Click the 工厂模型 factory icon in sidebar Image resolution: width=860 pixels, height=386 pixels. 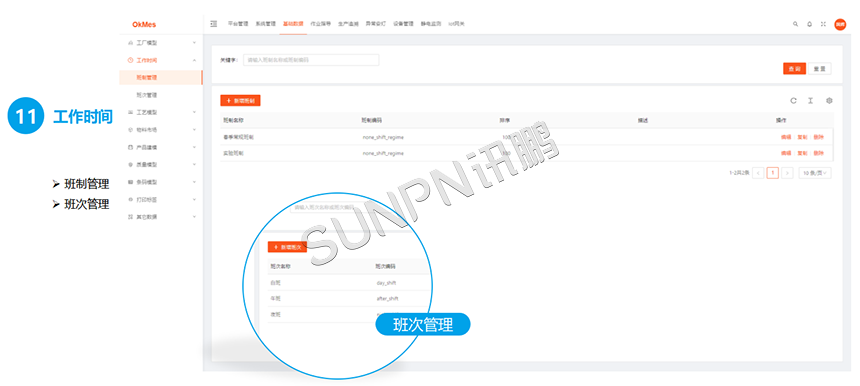130,42
